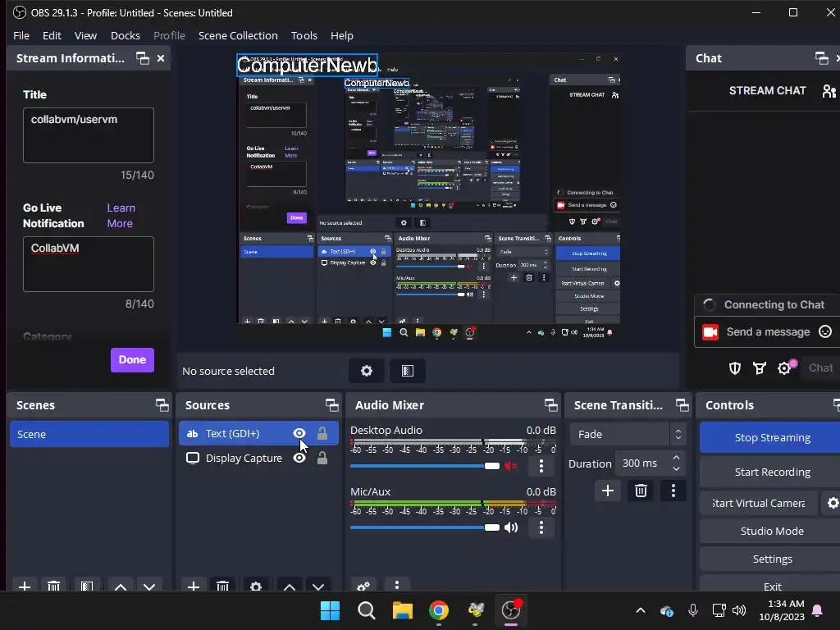Click Send a message chat input
The width and height of the screenshot is (840, 630).
point(768,331)
